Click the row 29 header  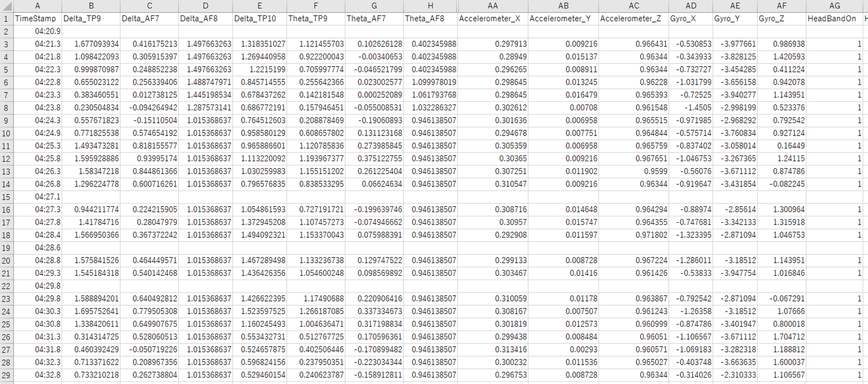pyautogui.click(x=6, y=375)
